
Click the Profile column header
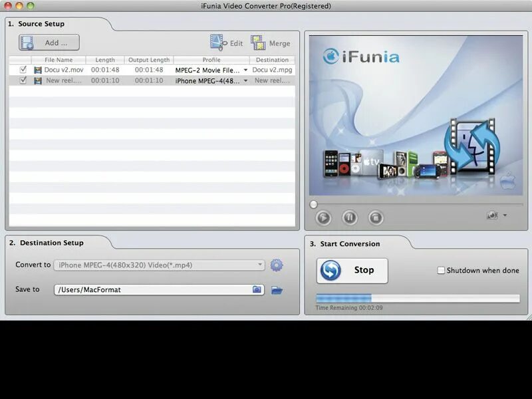[211, 60]
